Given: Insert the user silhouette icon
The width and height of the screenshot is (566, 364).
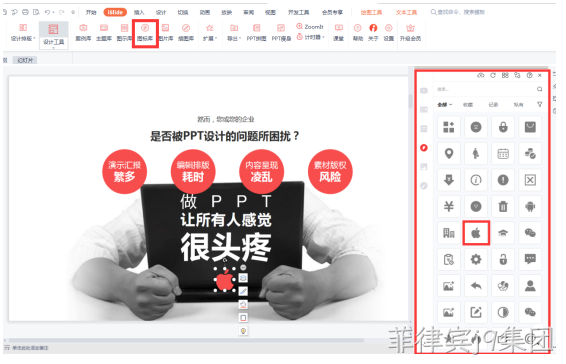Looking at the screenshot, I should pyautogui.click(x=530, y=286).
